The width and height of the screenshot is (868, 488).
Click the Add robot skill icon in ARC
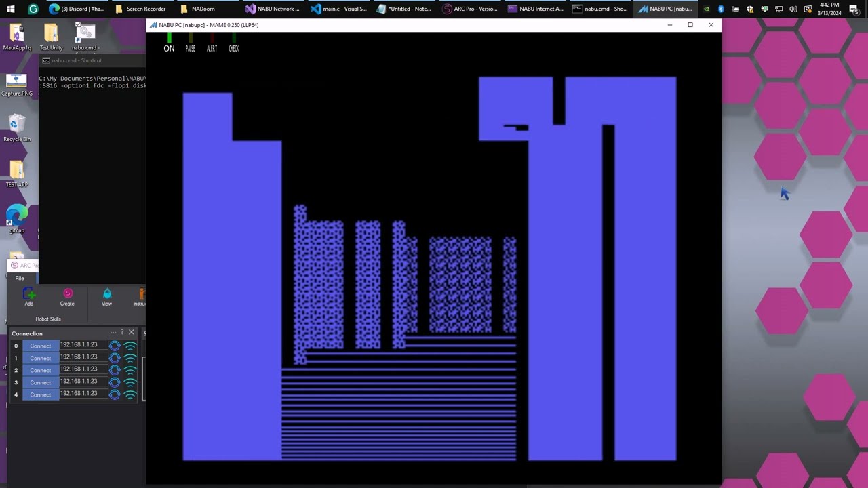28,297
